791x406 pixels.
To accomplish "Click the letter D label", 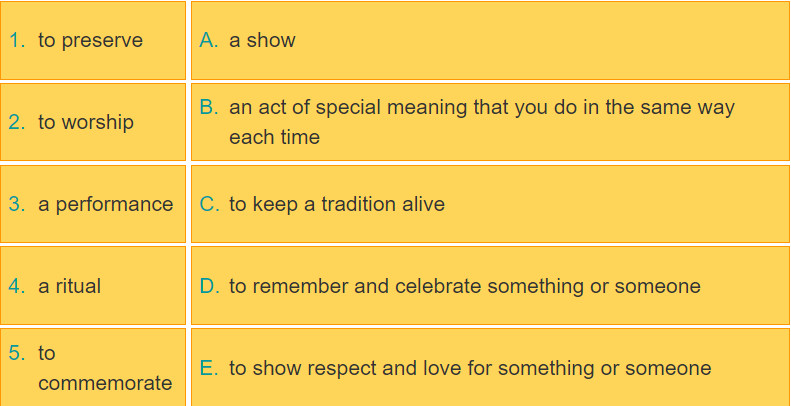I will coord(209,286).
